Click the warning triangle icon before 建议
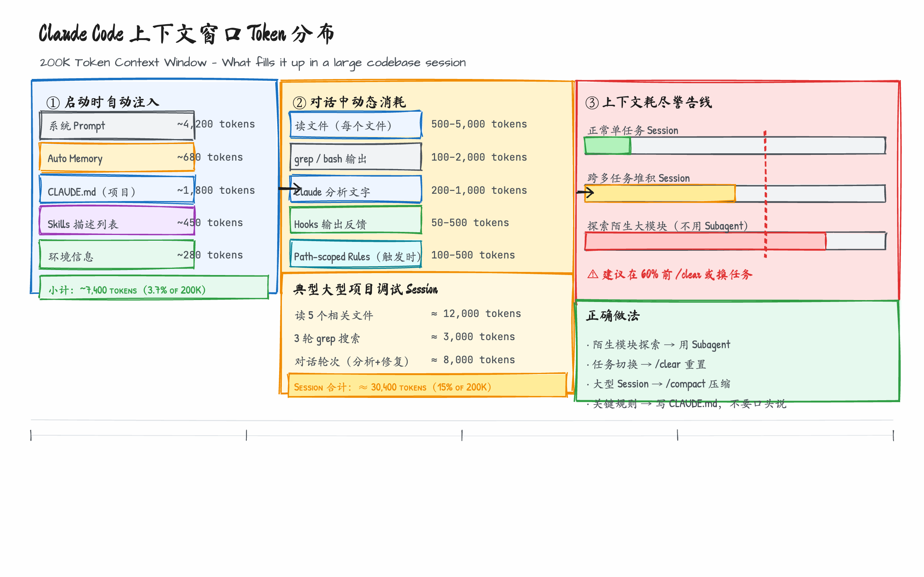Viewport: 924px width, 577px height. pos(593,274)
